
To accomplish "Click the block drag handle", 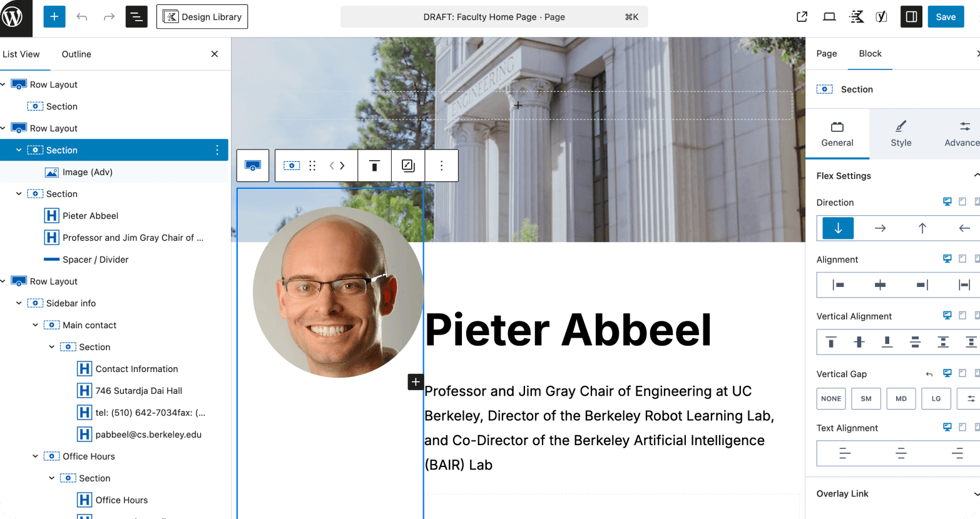I will click(312, 166).
